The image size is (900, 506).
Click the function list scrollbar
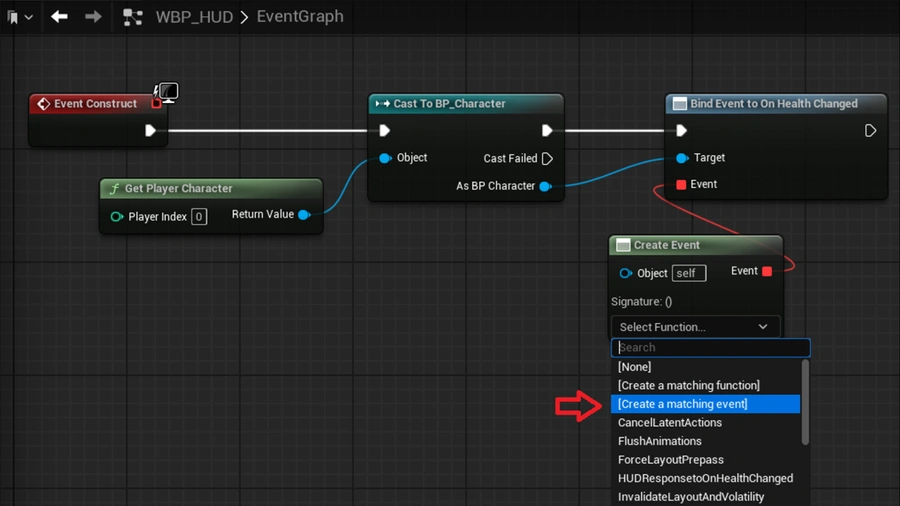pos(806,400)
